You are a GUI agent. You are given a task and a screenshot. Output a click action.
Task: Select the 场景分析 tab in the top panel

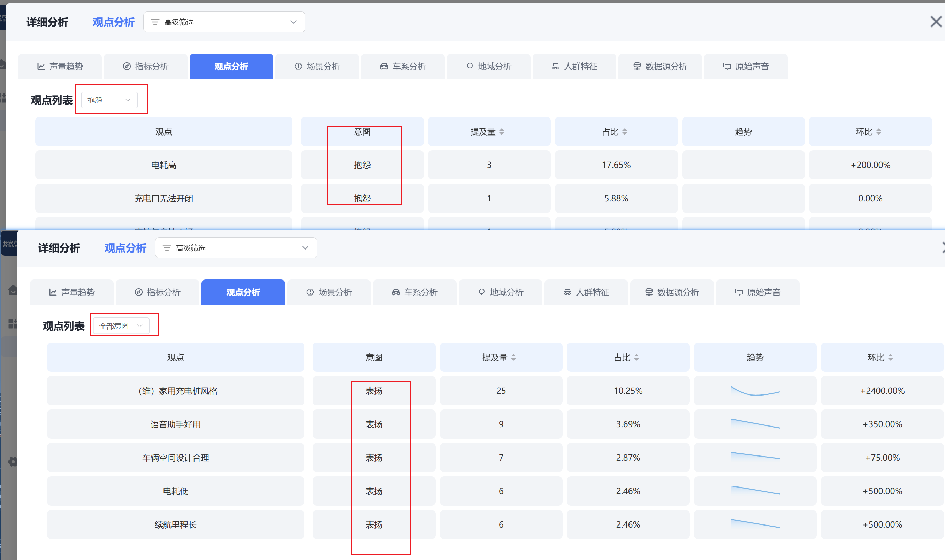pos(318,67)
